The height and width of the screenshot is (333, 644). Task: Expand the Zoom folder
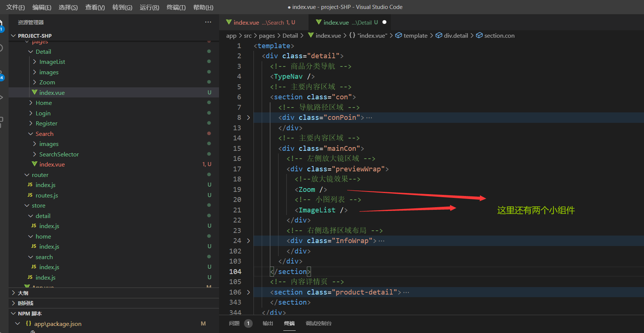click(34, 82)
